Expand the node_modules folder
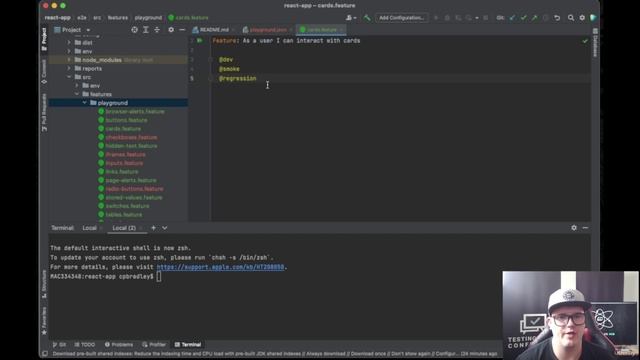This screenshot has height=360, width=640. pyautogui.click(x=69, y=60)
